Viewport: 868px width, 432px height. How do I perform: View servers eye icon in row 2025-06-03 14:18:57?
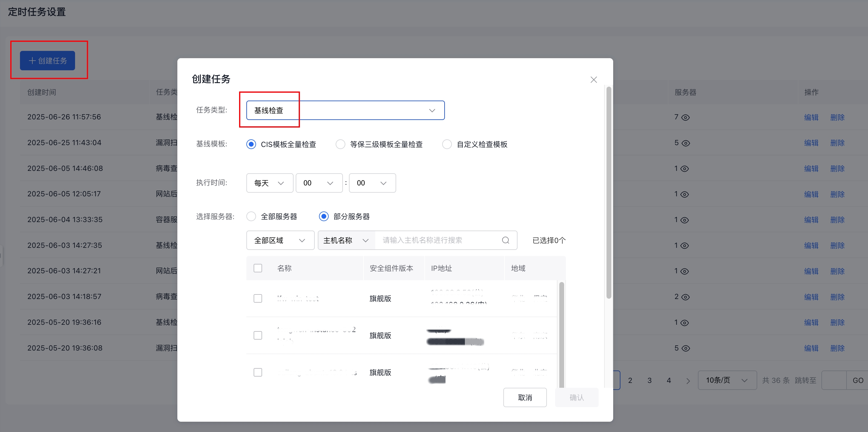686,297
